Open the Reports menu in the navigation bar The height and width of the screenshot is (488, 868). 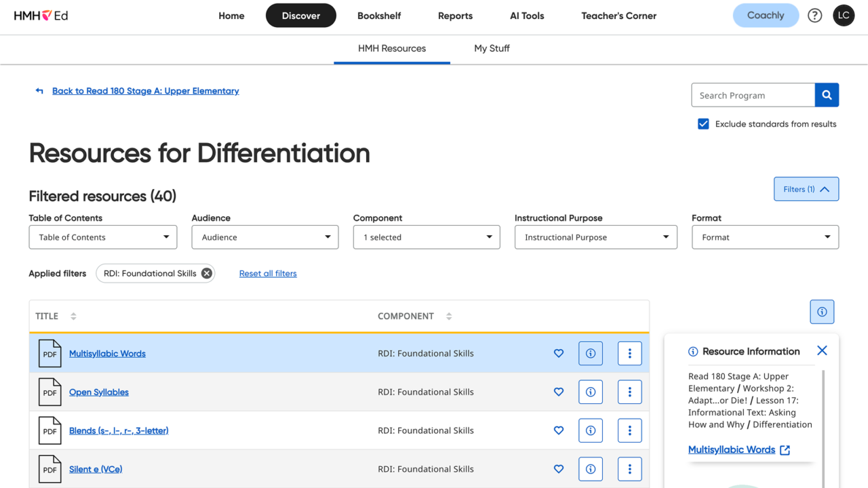tap(455, 16)
